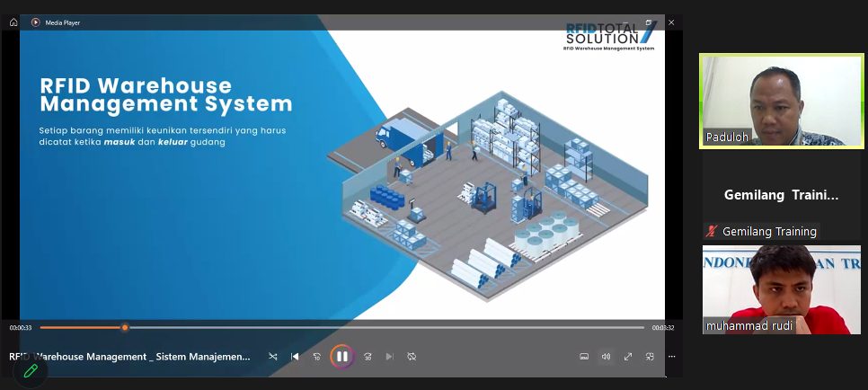Viewport: 868px width, 390px height.
Task: Go to Media Player home
Action: pos(13,22)
